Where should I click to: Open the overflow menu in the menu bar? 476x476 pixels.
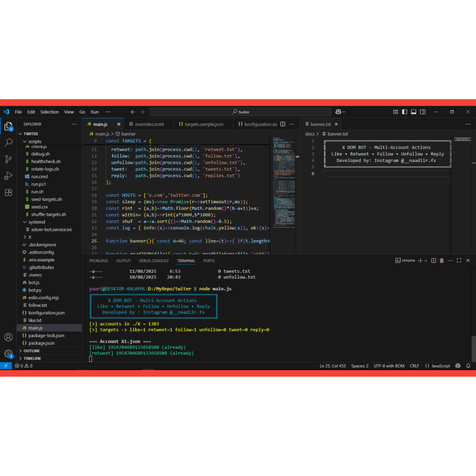(x=108, y=112)
